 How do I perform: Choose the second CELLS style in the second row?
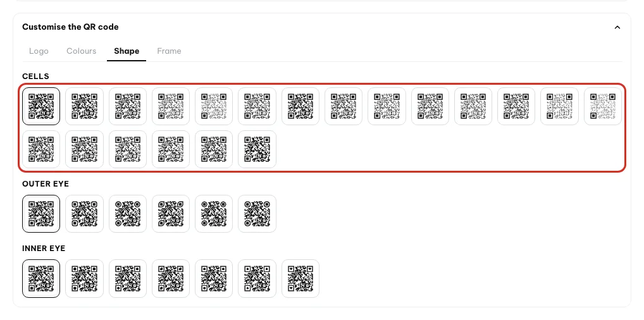click(84, 149)
